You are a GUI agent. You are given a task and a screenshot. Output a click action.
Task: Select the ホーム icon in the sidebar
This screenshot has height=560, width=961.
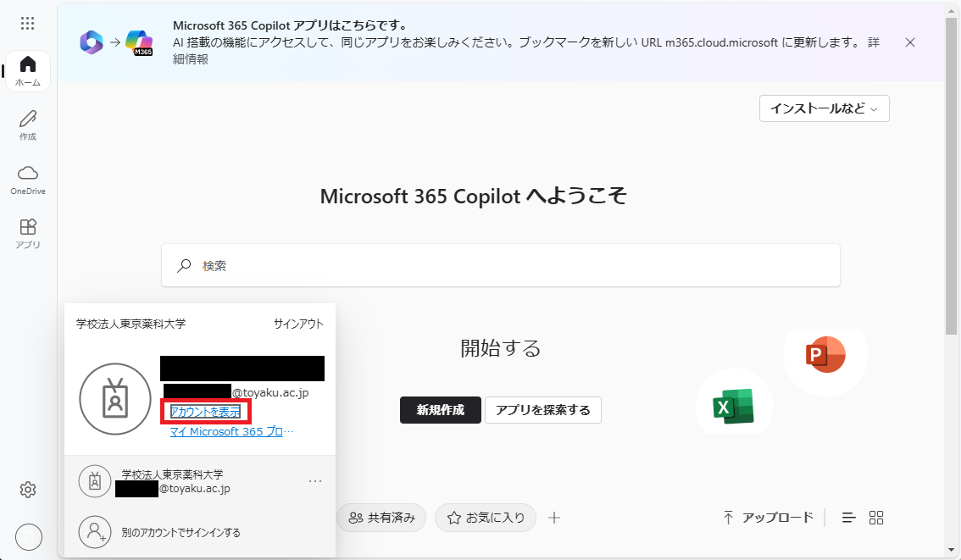[x=28, y=71]
